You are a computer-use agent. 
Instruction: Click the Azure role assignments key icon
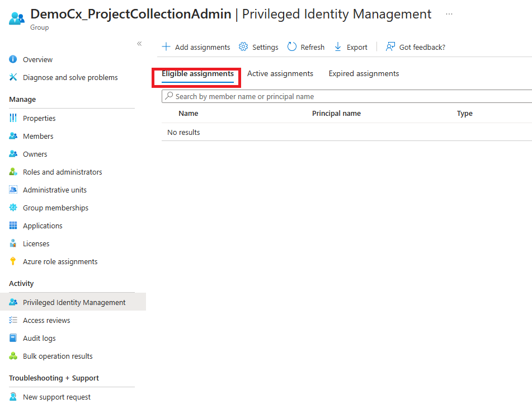pos(13,262)
